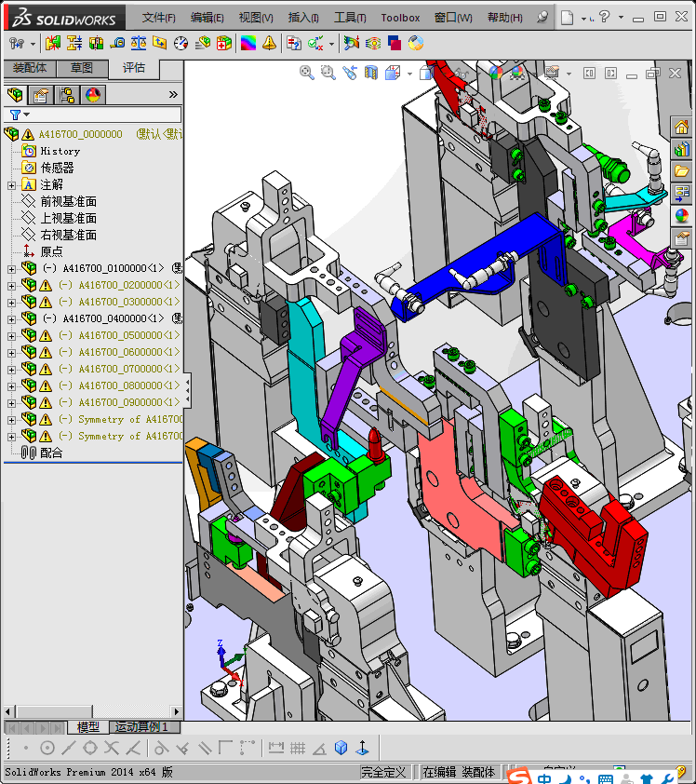Click the Performance Evaluation red-cross icon
The image size is (696, 784).
224,44
